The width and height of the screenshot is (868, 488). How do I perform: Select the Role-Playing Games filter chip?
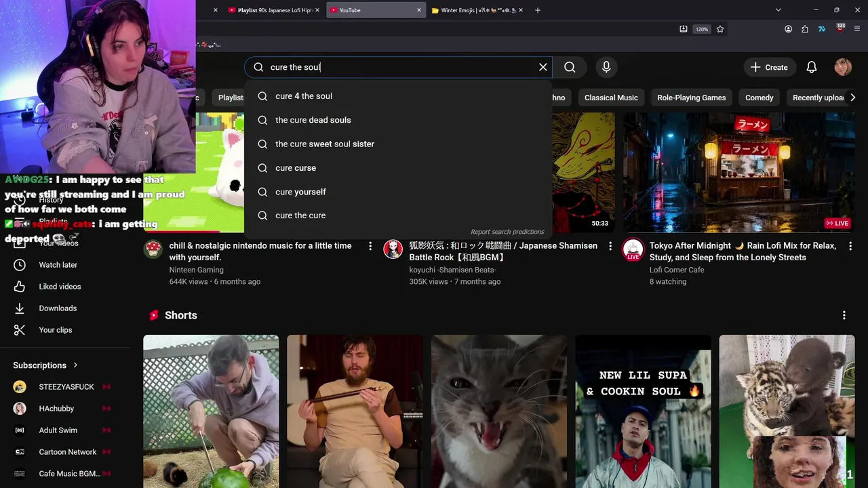click(691, 98)
